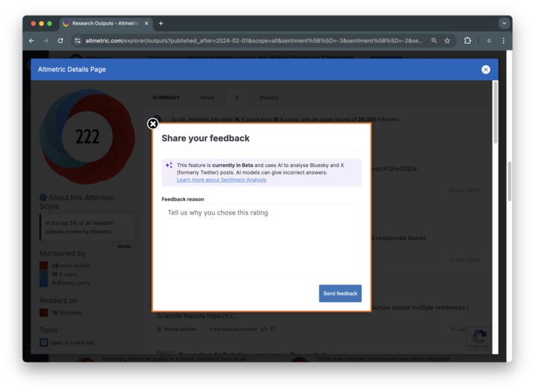Screen dimensions: 535x392
Task: Open Learn more about Sentiment Analysis link
Action: (x=221, y=180)
